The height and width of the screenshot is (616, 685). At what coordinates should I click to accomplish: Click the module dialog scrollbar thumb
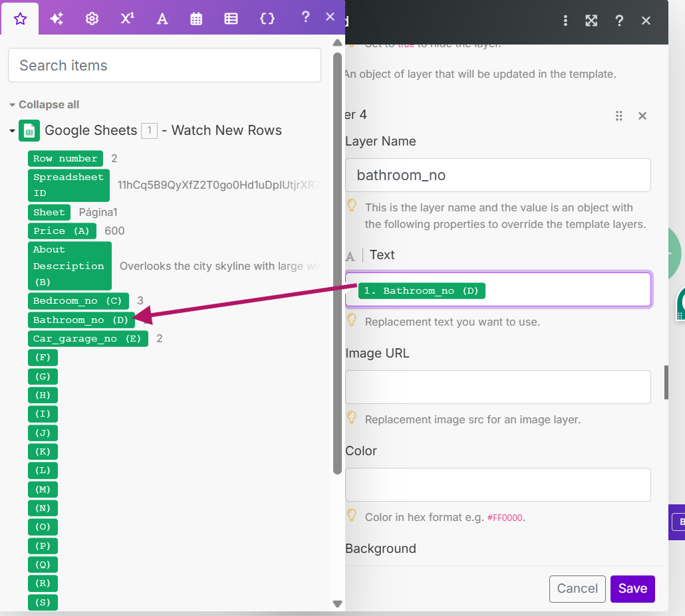666,383
